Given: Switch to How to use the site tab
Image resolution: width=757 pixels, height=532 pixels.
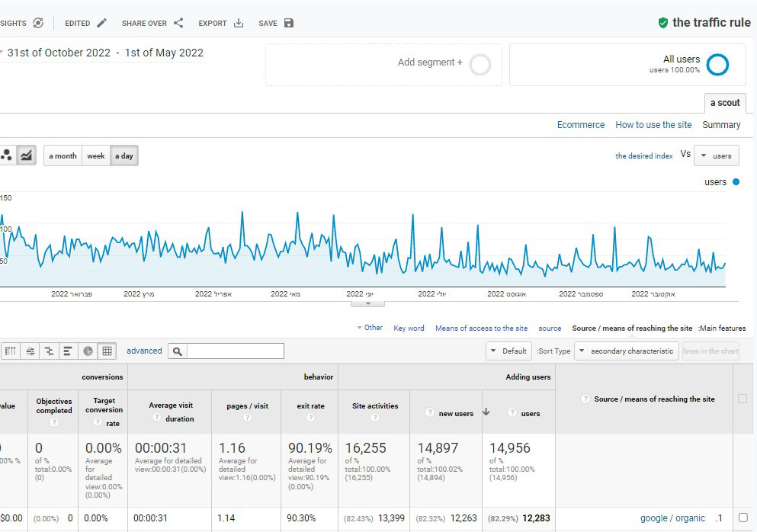Looking at the screenshot, I should 653,125.
